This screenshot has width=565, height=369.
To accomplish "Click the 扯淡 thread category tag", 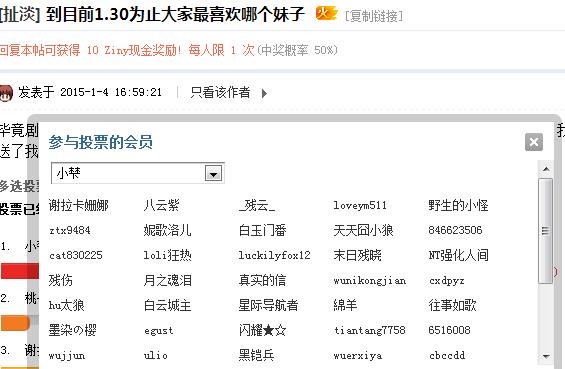I will (20, 14).
